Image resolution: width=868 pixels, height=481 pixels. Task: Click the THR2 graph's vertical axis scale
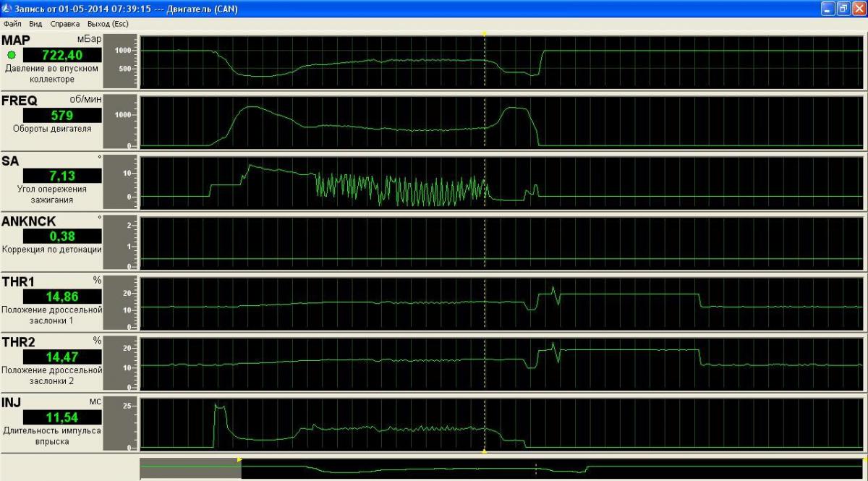click(120, 362)
